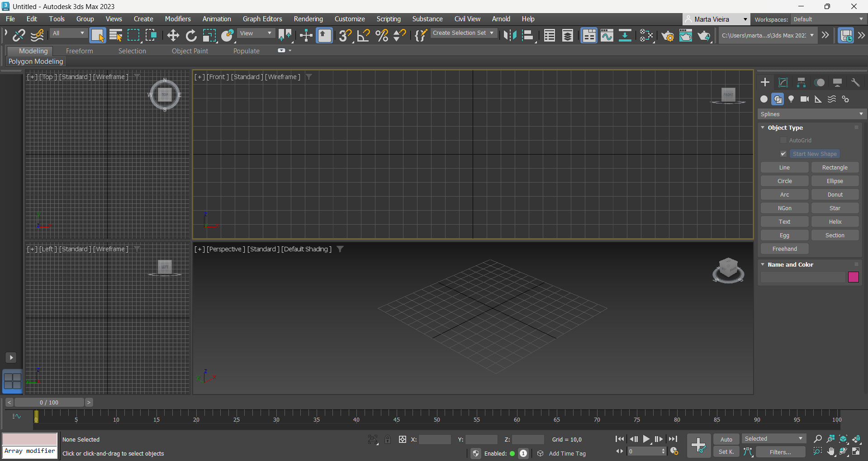Switch to the Freeform ribbon tab
This screenshot has width=868, height=461.
point(79,51)
